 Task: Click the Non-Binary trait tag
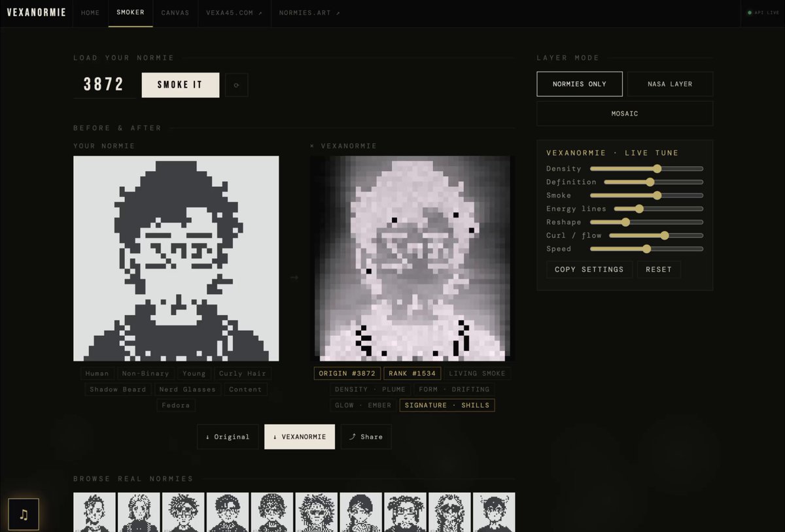(x=145, y=373)
